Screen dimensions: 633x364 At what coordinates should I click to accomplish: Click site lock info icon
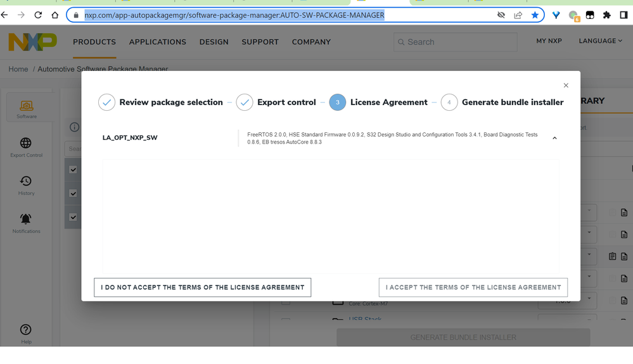coord(76,15)
